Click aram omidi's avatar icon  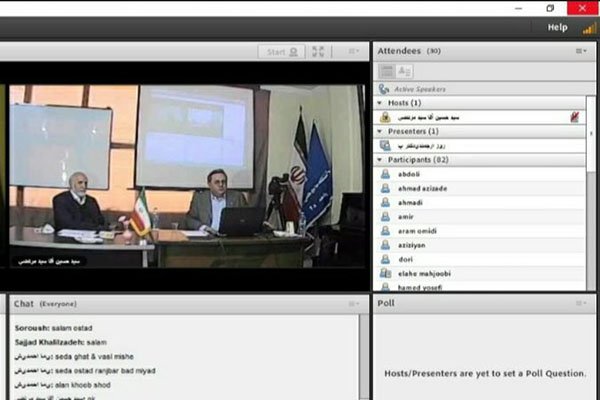(385, 231)
